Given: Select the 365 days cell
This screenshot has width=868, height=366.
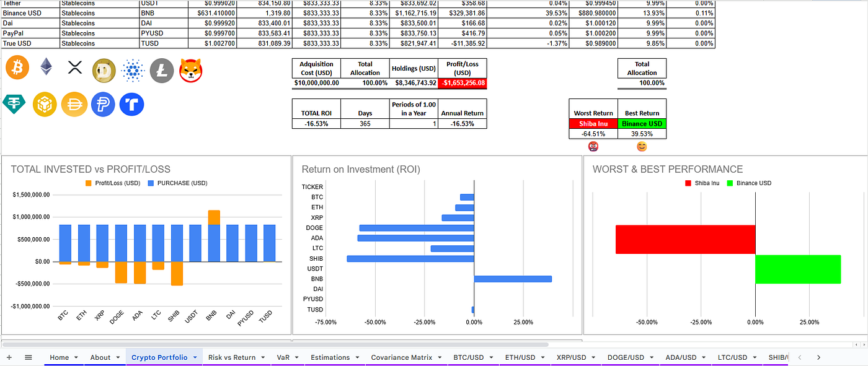Looking at the screenshot, I should 365,124.
